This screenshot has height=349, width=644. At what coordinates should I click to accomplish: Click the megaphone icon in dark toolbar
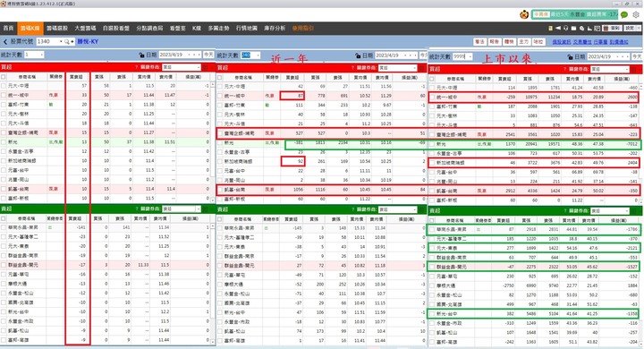point(558,29)
